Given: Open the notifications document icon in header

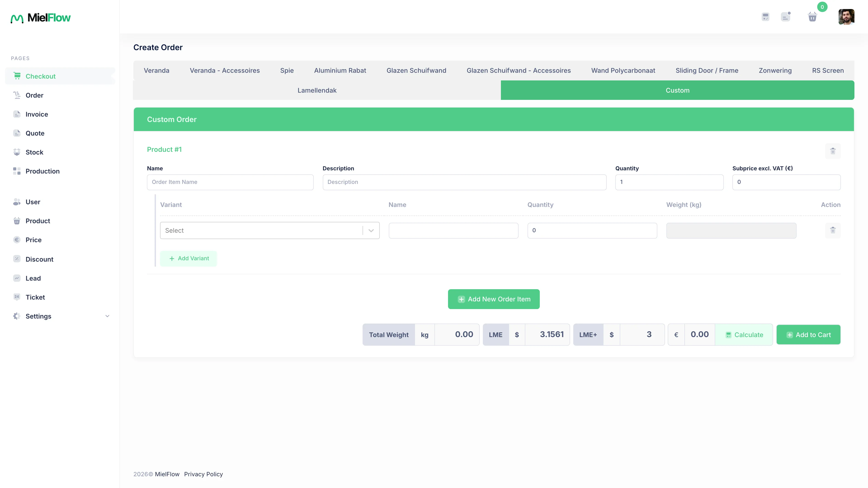Looking at the screenshot, I should 786,16.
